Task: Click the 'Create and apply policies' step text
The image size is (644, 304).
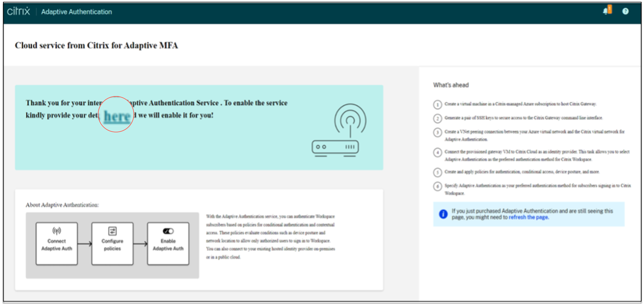Action: [522, 172]
